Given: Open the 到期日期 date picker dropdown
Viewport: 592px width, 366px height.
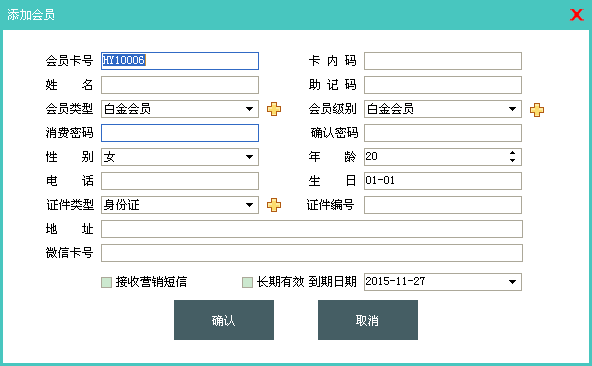Looking at the screenshot, I should [x=512, y=282].
